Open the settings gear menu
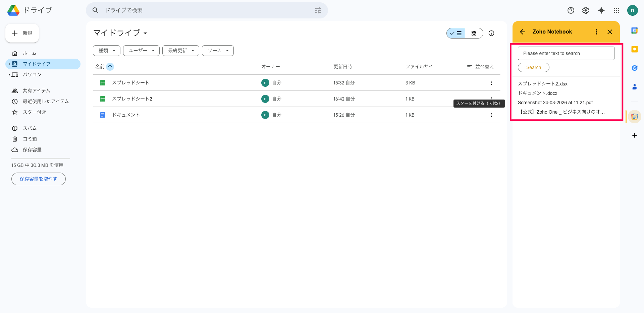644x313 pixels. 586,10
